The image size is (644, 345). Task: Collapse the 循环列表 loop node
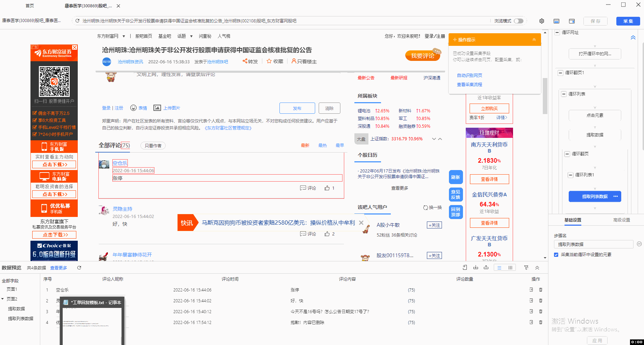[564, 94]
